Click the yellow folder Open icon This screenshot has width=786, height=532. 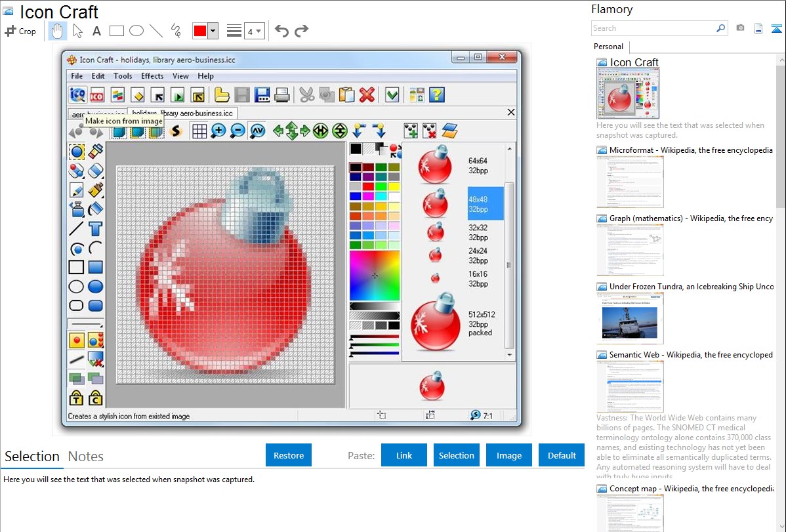coord(222,94)
